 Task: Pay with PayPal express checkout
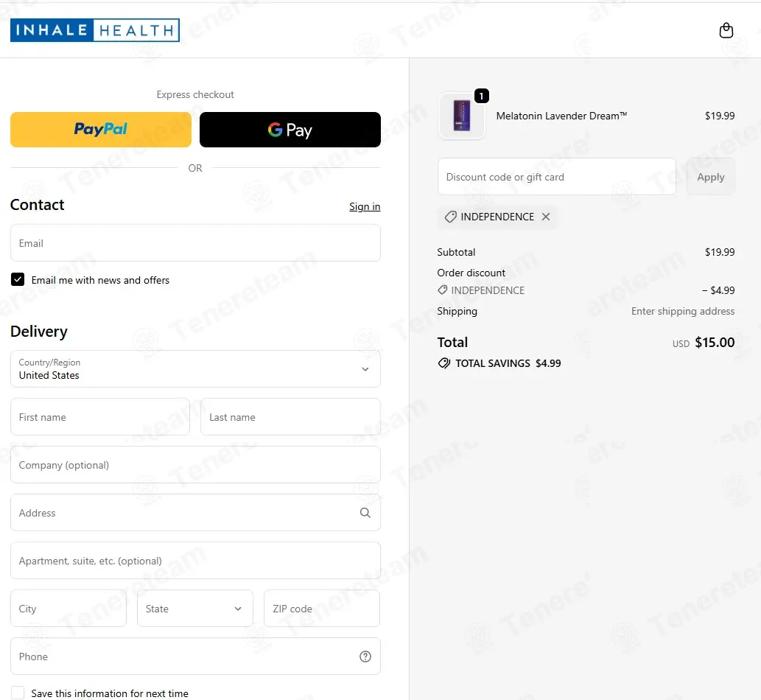click(x=100, y=130)
